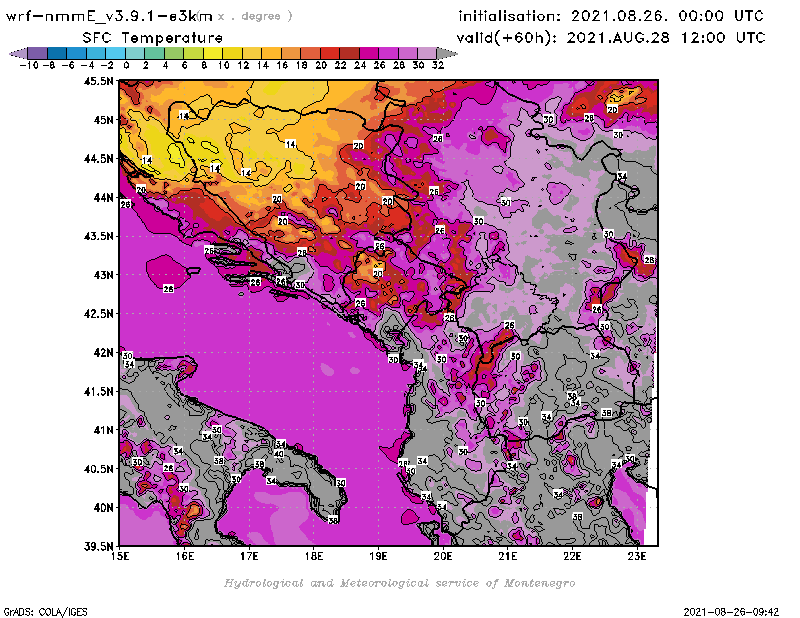Screen dimensions: 800x618
Task: Click the 2021-08-26-09:42 timestamp
Action: [731, 612]
